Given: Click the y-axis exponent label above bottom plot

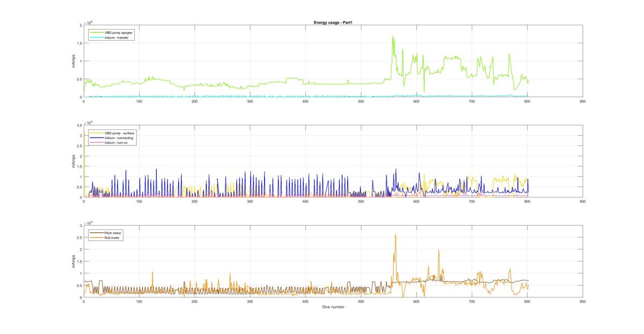Looking at the screenshot, I should click(x=88, y=222).
